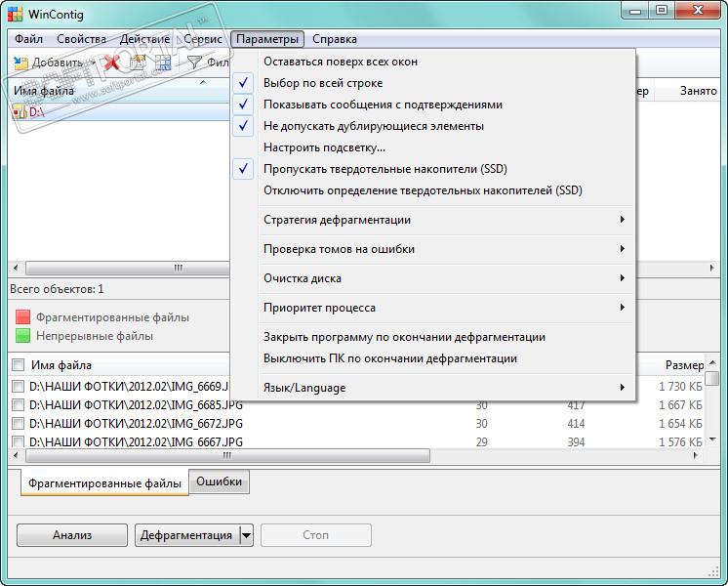The width and height of the screenshot is (728, 586).
Task: Select the D:\НАШИ ФОТКИ\2012.02\IMG_6672.JPG file name
Action: [136, 423]
